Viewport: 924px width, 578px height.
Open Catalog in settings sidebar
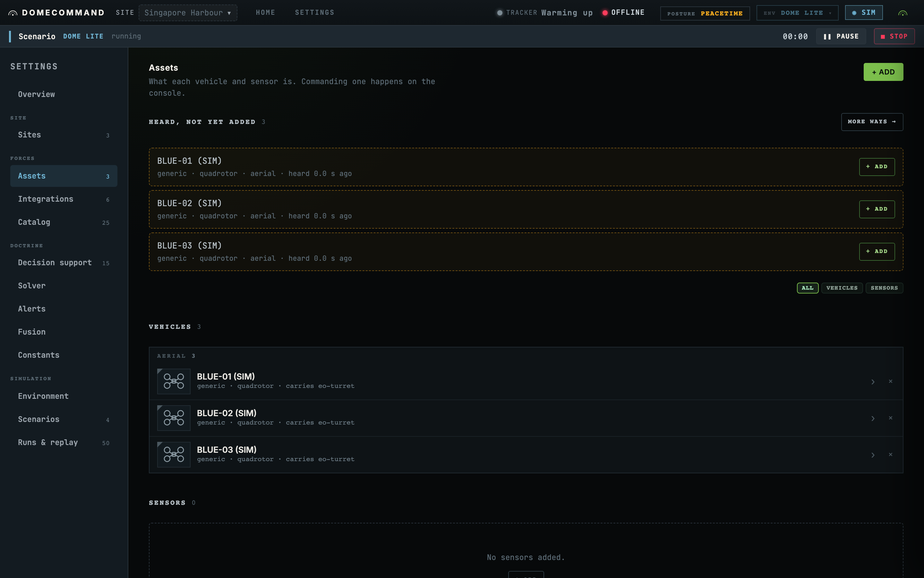pyautogui.click(x=64, y=222)
